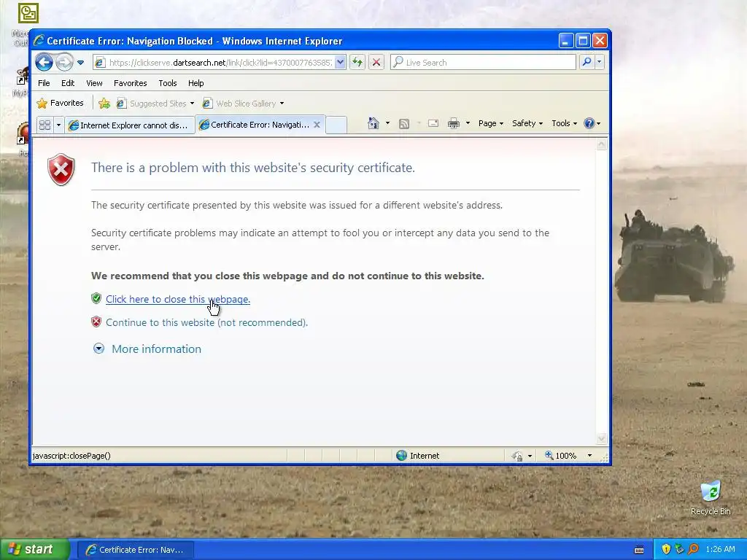Click the Quick Tabs grid icon
The image size is (747, 560).
44,125
